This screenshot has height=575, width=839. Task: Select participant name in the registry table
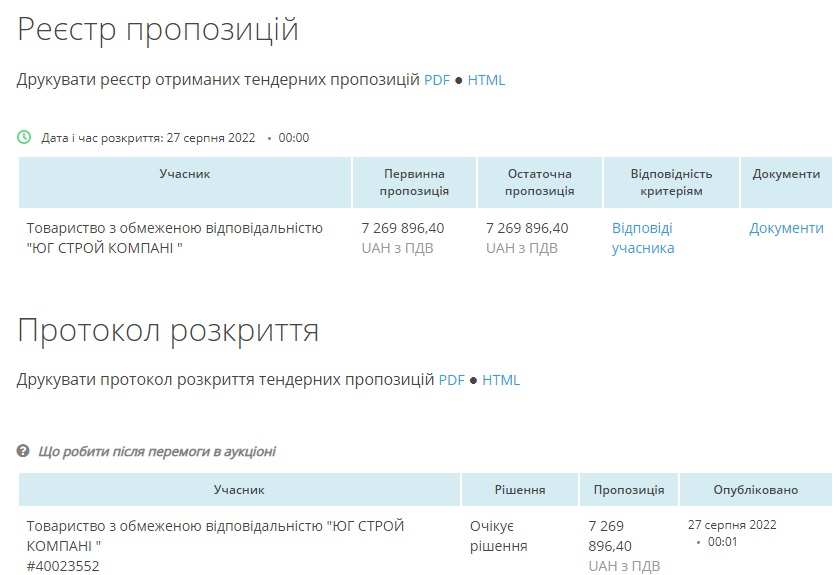click(x=174, y=238)
